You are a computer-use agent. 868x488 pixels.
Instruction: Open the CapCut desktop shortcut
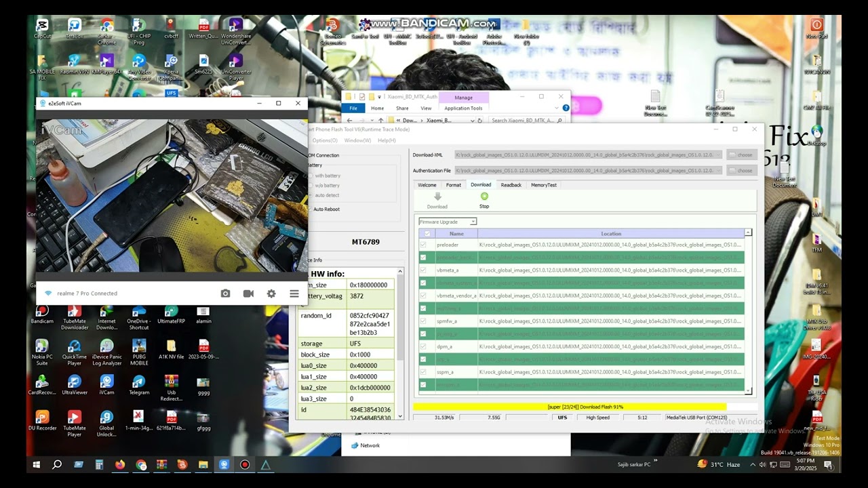(42, 28)
